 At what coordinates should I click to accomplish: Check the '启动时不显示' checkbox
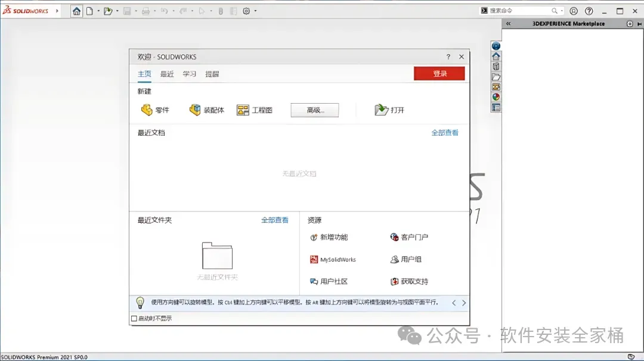coord(134,318)
